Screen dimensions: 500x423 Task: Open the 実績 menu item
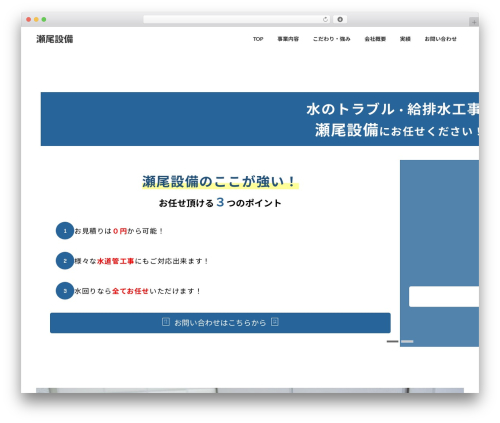click(405, 39)
